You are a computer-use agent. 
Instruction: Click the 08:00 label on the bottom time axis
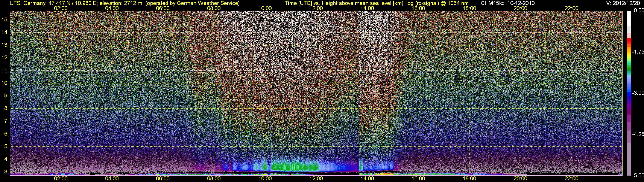[x=214, y=179]
